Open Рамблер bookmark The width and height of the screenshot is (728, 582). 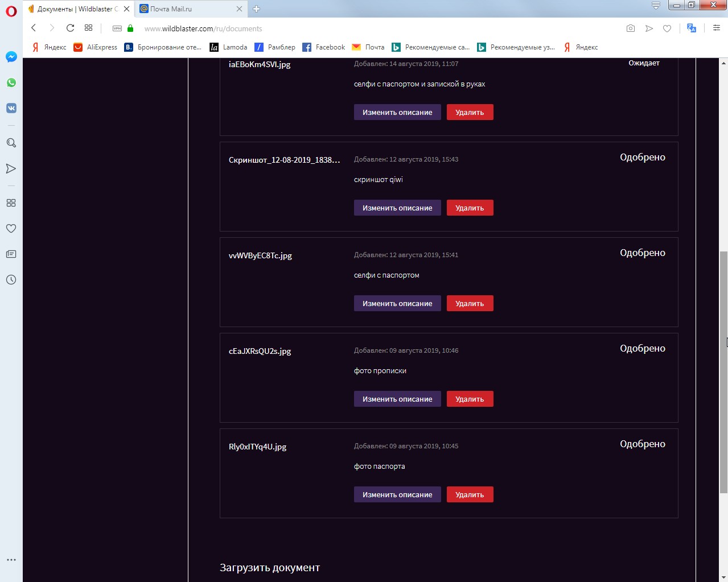click(x=275, y=47)
